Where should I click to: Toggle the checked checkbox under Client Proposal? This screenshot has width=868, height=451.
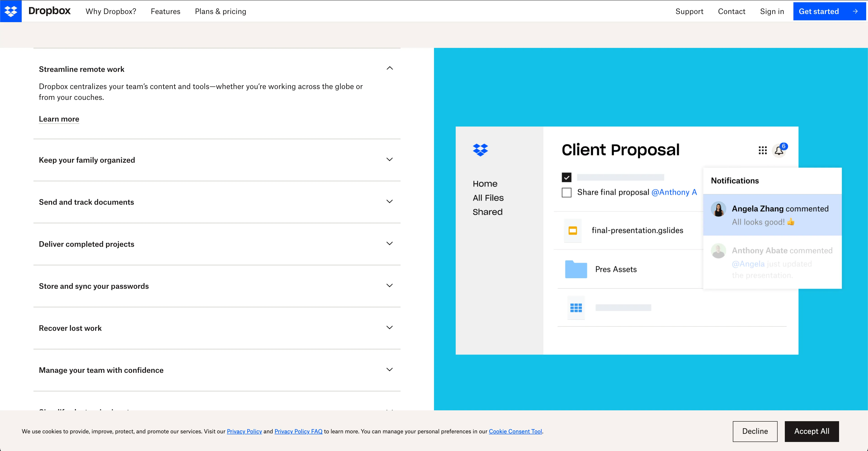(566, 177)
